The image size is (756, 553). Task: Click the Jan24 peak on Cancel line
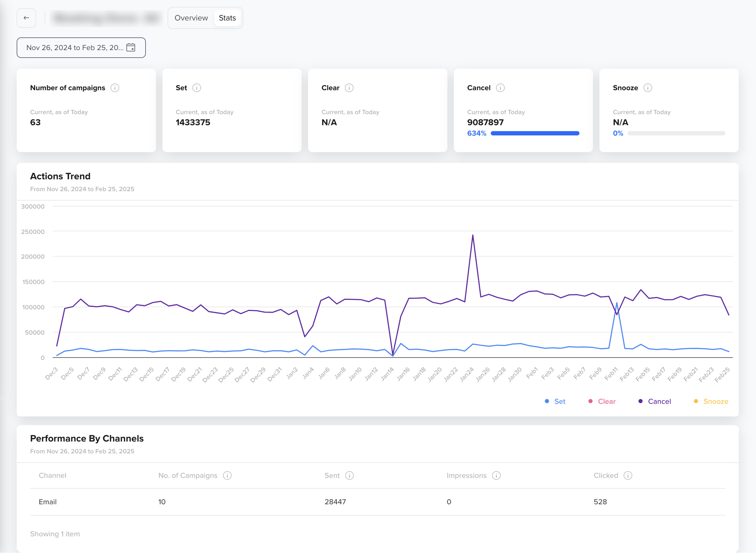tap(473, 235)
